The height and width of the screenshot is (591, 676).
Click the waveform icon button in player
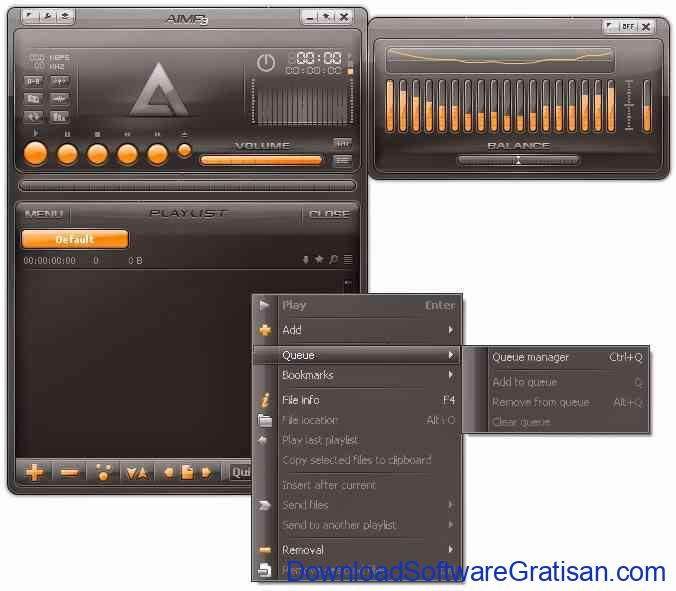pyautogui.click(x=59, y=99)
